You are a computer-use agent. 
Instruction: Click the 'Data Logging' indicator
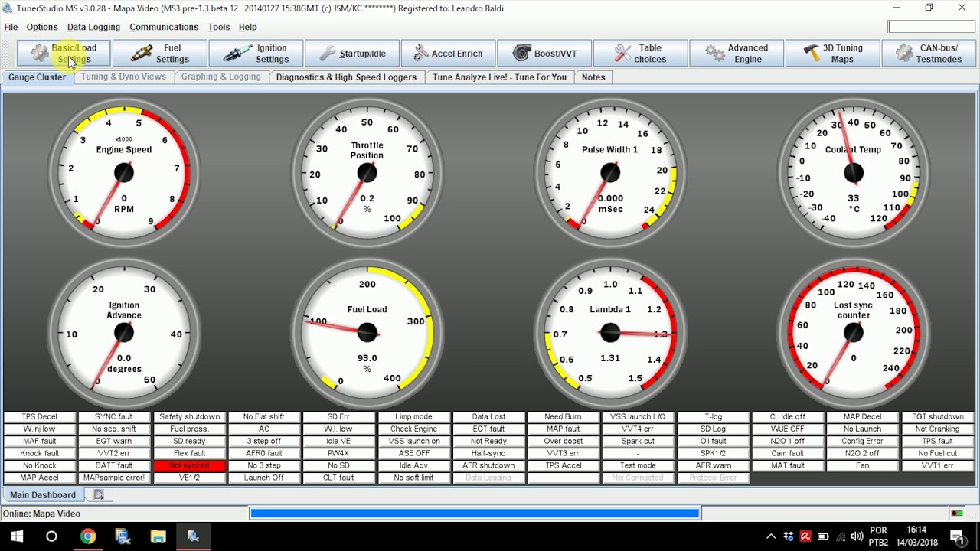click(488, 478)
